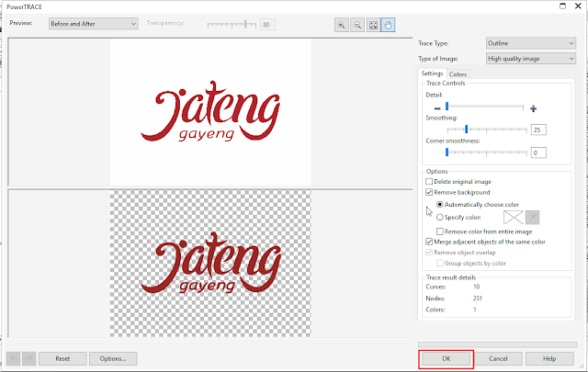The height and width of the screenshot is (372, 588).
Task: Click the original Jateng logo preview
Action: 210,111
